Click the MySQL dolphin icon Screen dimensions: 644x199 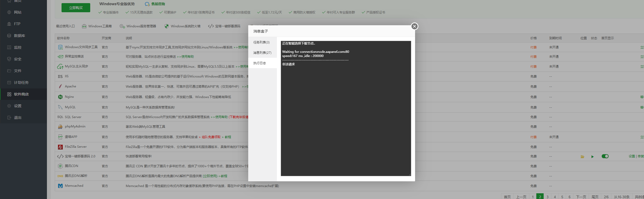(60, 107)
